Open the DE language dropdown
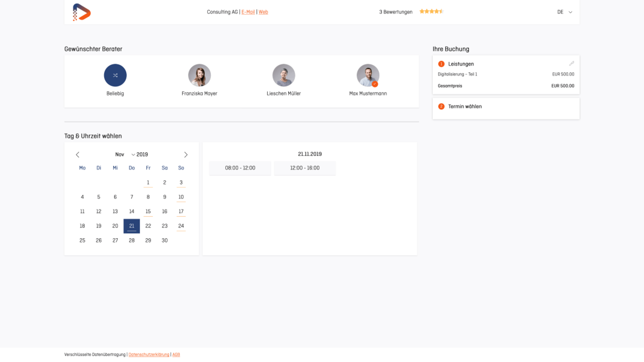The width and height of the screenshot is (644, 362). tap(564, 12)
